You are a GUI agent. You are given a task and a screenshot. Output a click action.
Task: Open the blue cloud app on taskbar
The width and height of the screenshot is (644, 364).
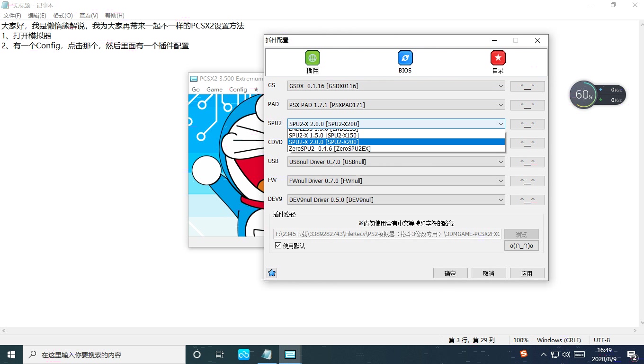click(x=244, y=355)
